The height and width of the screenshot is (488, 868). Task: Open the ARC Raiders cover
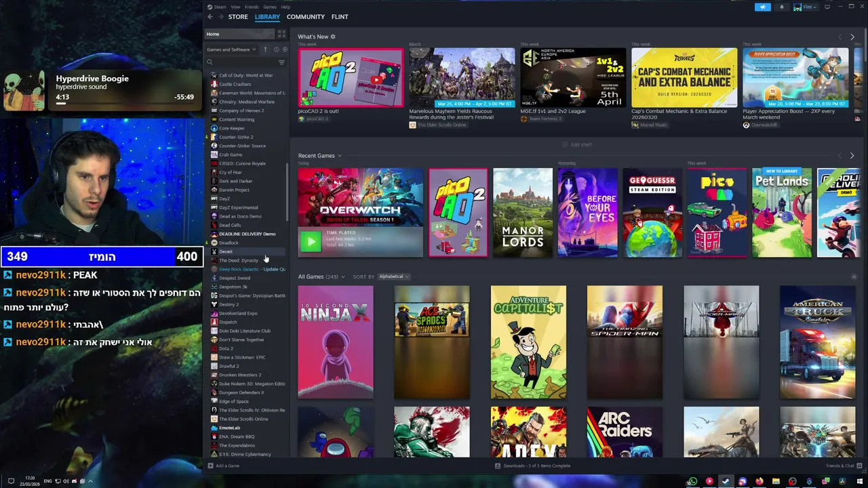pos(625,432)
